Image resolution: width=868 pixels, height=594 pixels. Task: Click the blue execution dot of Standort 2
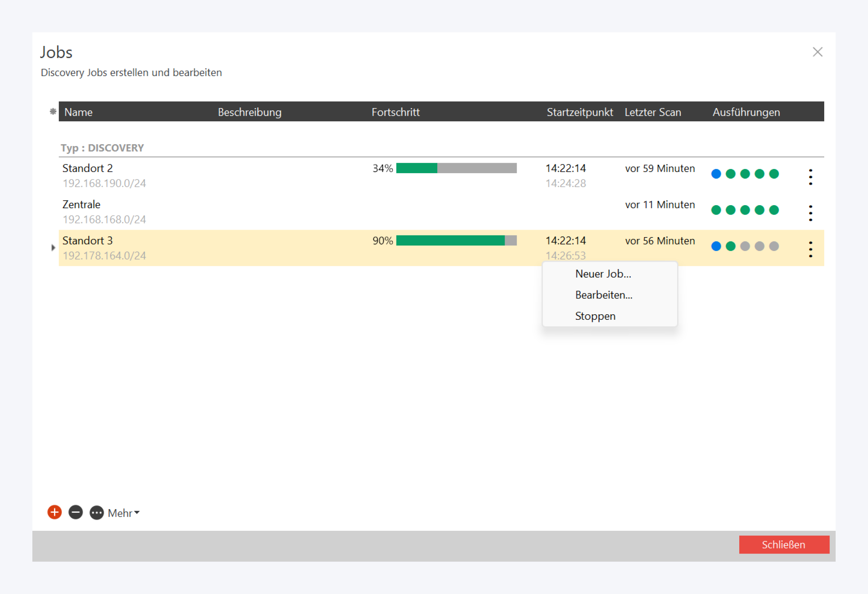pyautogui.click(x=716, y=173)
